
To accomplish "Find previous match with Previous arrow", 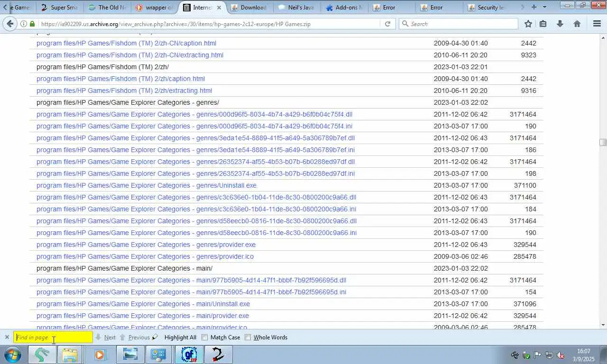I will pos(135,337).
